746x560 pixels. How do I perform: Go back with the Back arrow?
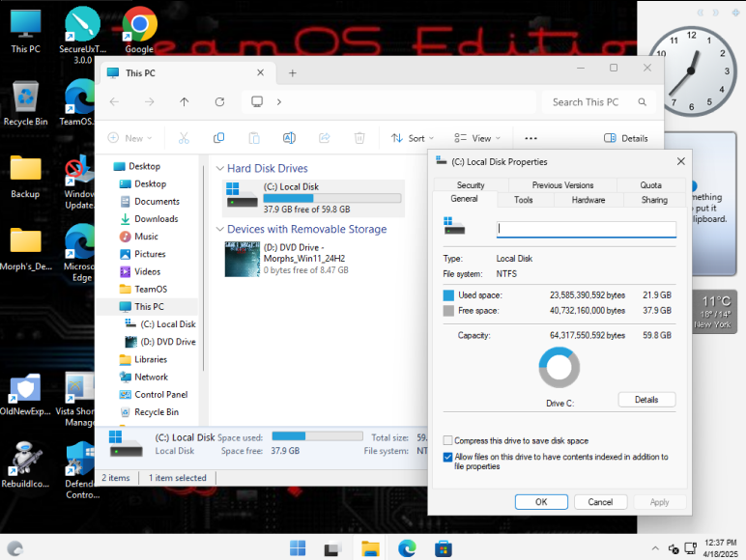[x=114, y=101]
